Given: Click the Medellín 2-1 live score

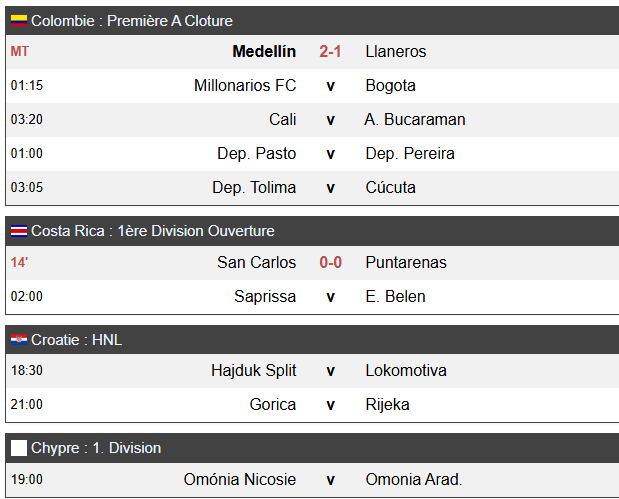Looking at the screenshot, I should pyautogui.click(x=330, y=52).
